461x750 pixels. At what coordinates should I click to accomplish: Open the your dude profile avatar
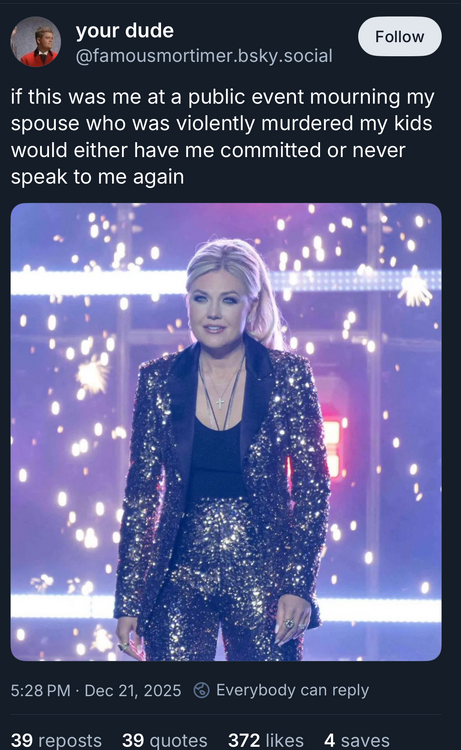pos(35,42)
